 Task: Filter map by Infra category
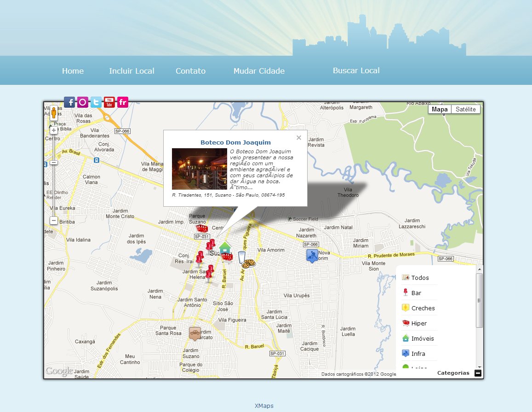pos(418,354)
